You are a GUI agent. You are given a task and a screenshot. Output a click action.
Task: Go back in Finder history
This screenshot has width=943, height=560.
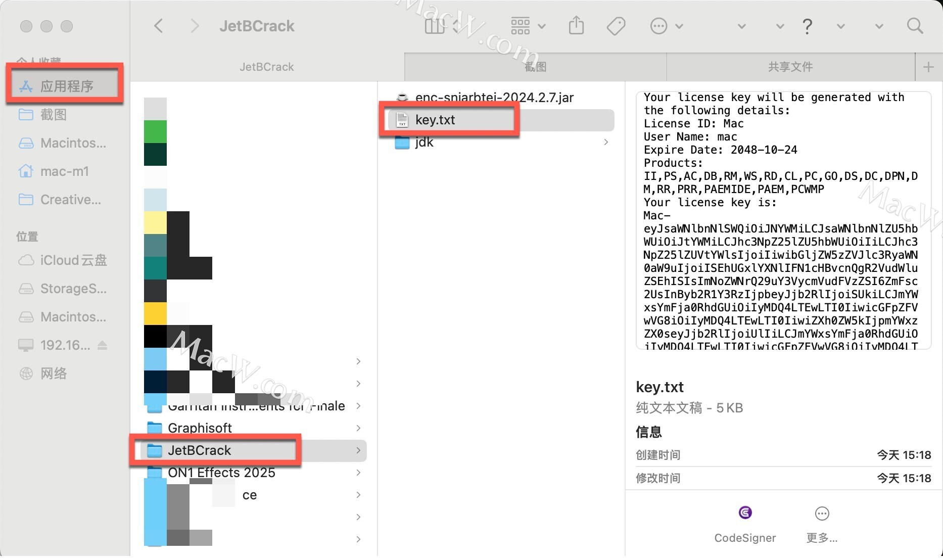click(x=159, y=26)
